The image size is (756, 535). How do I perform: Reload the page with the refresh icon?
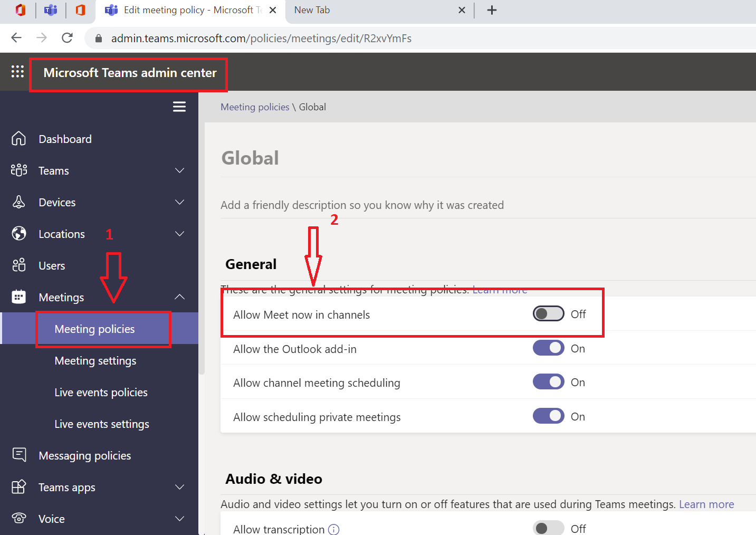coord(67,37)
